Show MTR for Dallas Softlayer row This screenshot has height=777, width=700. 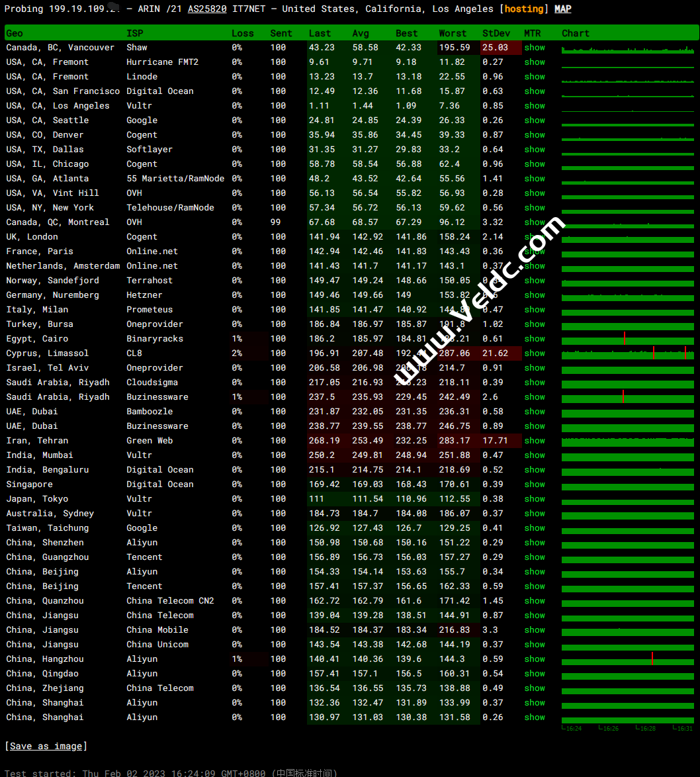coord(535,149)
